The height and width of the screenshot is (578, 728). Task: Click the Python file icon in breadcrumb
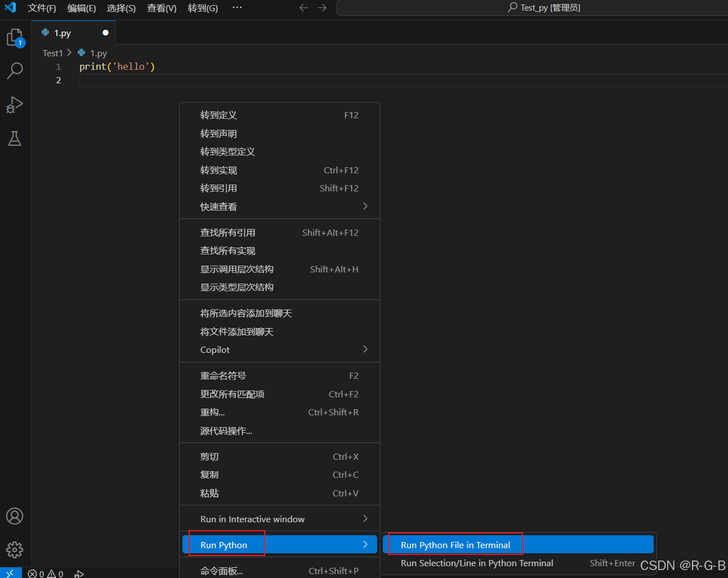tap(82, 52)
